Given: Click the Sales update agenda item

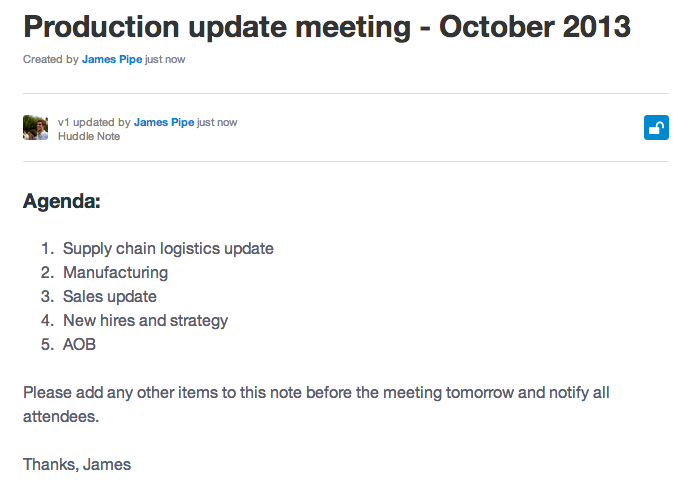Looking at the screenshot, I should tap(110, 297).
